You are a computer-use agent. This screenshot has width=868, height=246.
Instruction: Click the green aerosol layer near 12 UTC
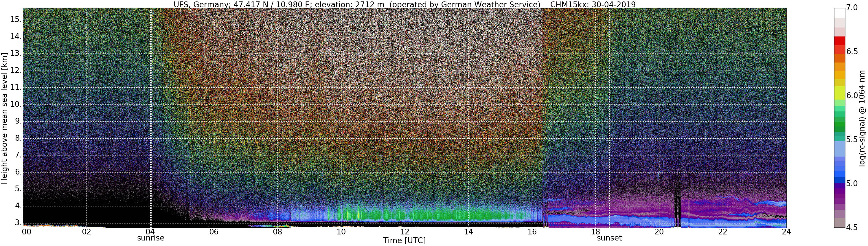point(405,215)
